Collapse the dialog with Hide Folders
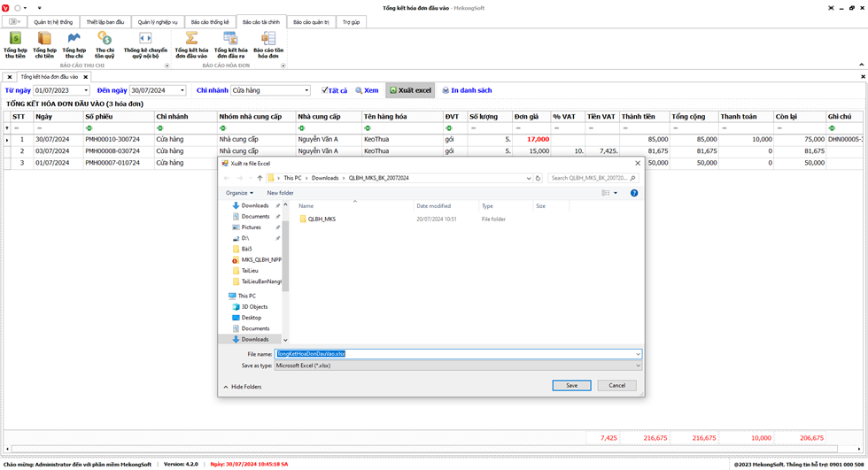Viewport: 868px width, 470px height. click(243, 387)
